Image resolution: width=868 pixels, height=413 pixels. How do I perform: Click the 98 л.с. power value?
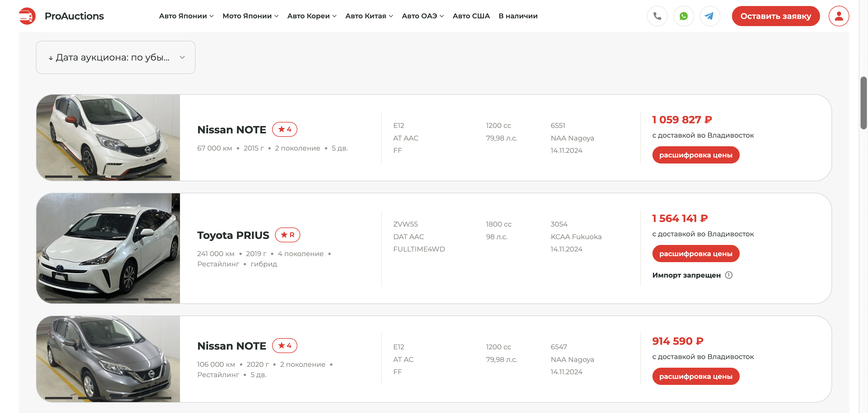coord(496,237)
